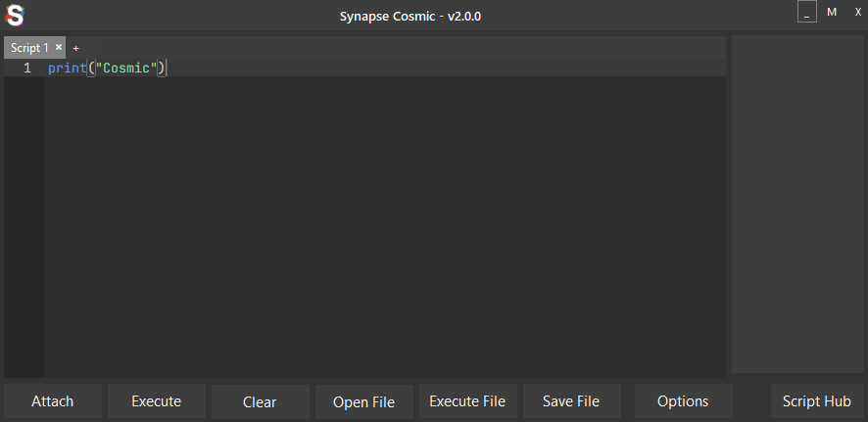Screen dimensions: 868x422
Task: Minimize the Synapse Cosmic window
Action: point(807,13)
